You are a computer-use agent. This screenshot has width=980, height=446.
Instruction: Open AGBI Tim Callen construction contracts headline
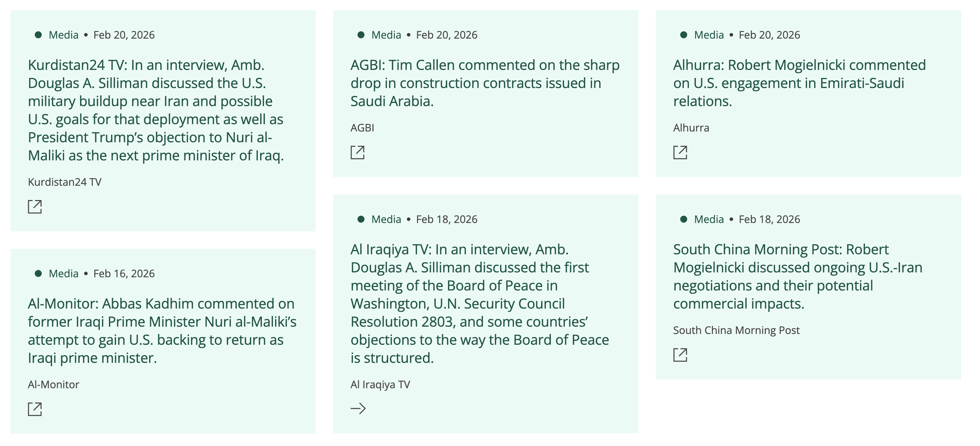click(x=485, y=83)
